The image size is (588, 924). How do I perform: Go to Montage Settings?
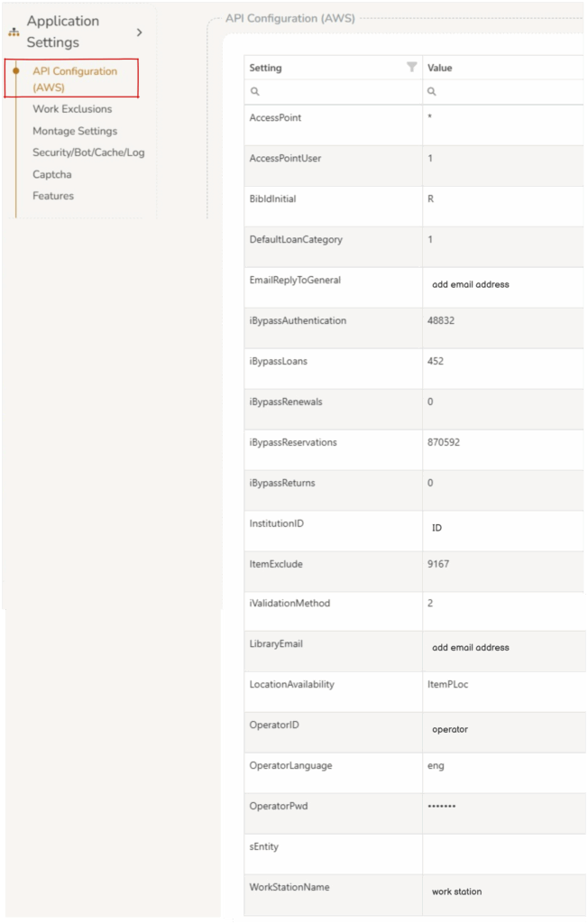(x=75, y=131)
